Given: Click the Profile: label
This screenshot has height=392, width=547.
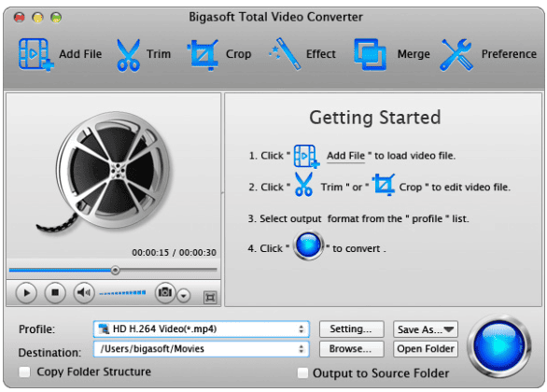Looking at the screenshot, I should click(36, 329).
